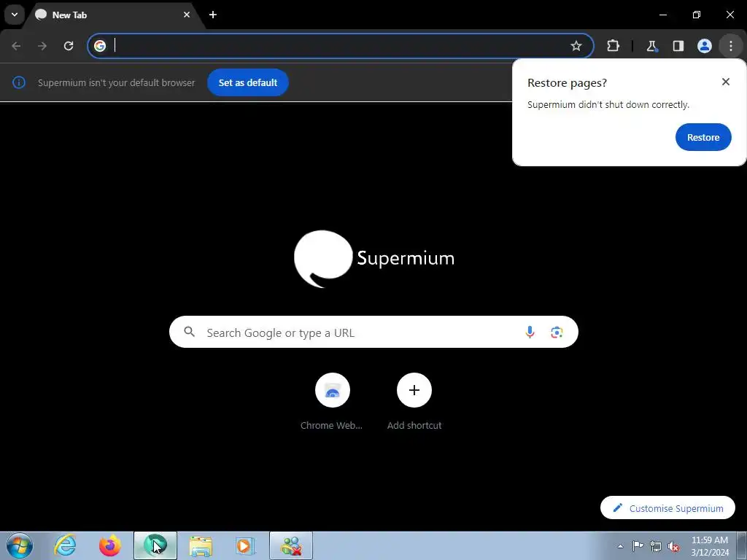Click the muted volume tray icon
The height and width of the screenshot is (560, 747).
(x=673, y=546)
